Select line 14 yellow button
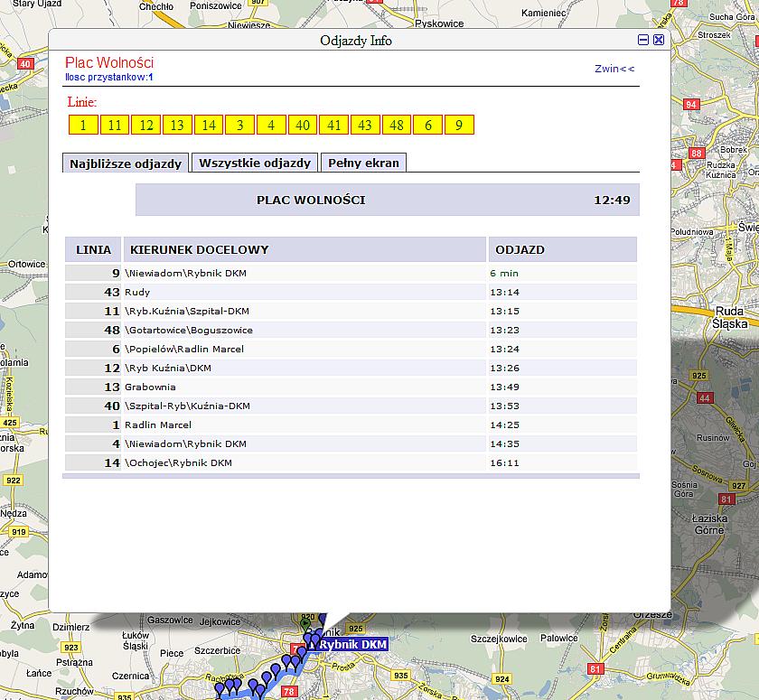759x700 pixels. coord(209,125)
